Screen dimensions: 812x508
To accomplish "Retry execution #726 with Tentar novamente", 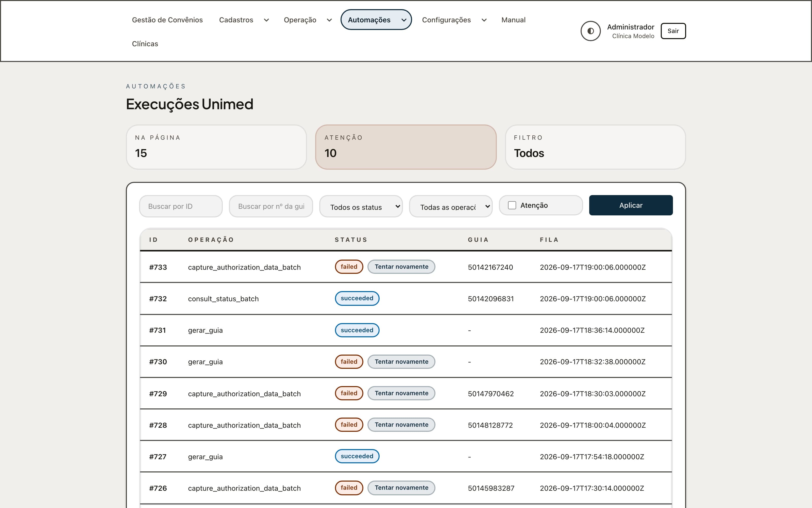I will tap(401, 488).
